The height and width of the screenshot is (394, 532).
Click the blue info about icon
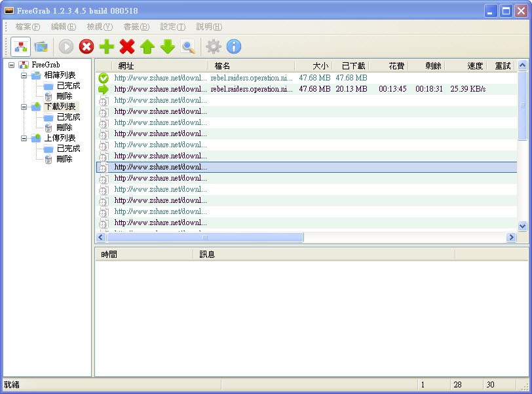pos(234,46)
